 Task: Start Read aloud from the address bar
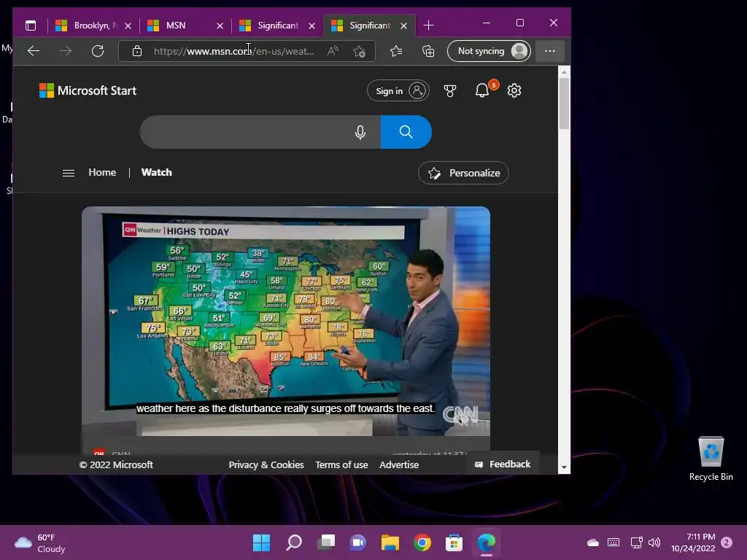pos(333,51)
